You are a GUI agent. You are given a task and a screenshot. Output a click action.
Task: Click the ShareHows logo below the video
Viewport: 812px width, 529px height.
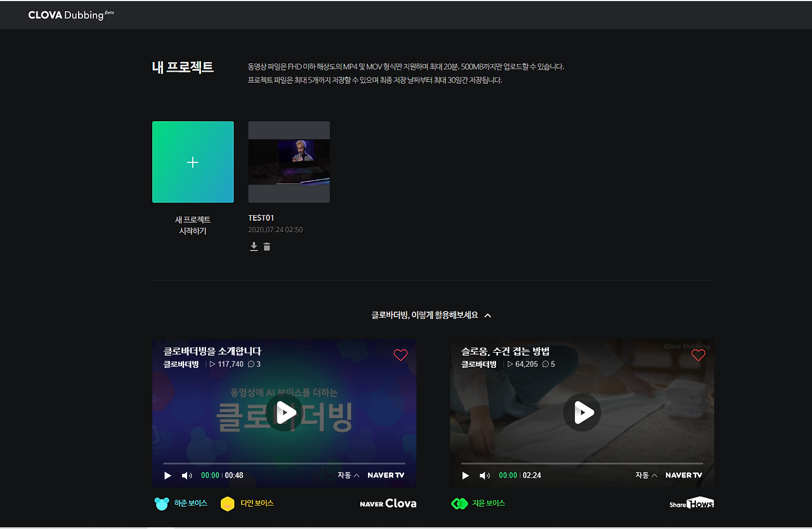[692, 504]
